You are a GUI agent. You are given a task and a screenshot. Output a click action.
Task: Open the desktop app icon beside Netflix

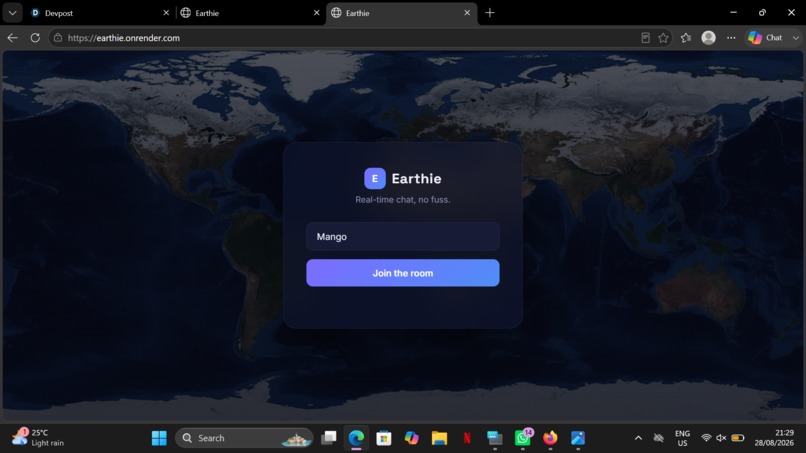[x=495, y=438]
